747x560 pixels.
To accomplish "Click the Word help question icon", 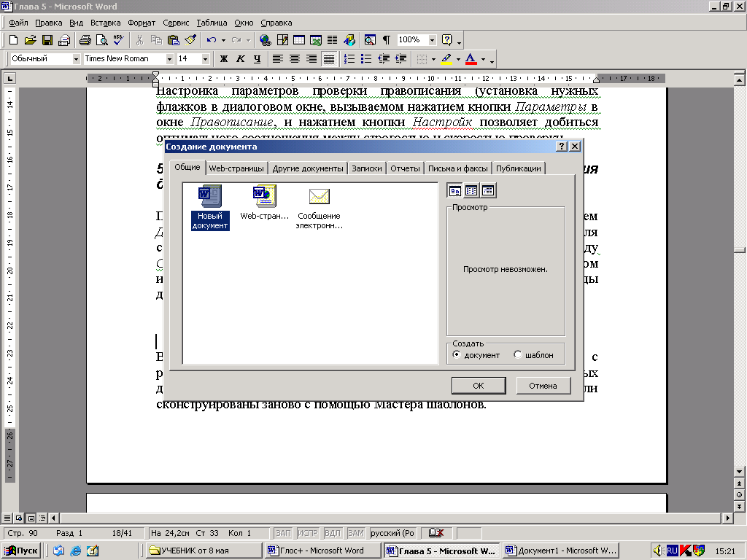I will (447, 40).
